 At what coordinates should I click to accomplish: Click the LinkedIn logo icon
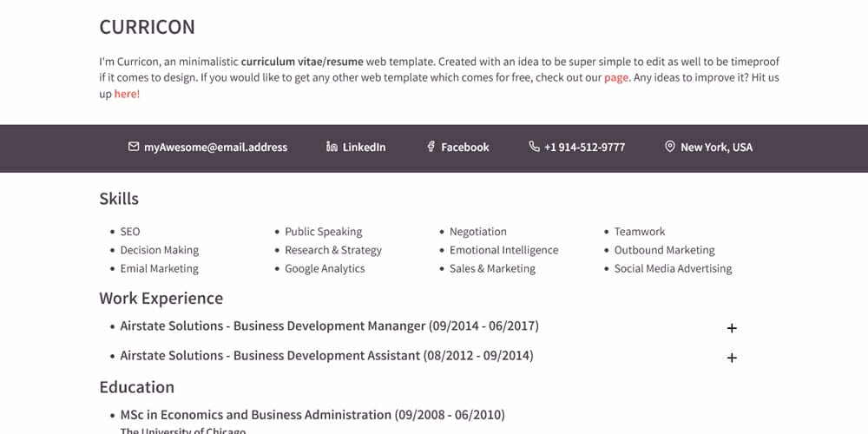point(332,147)
